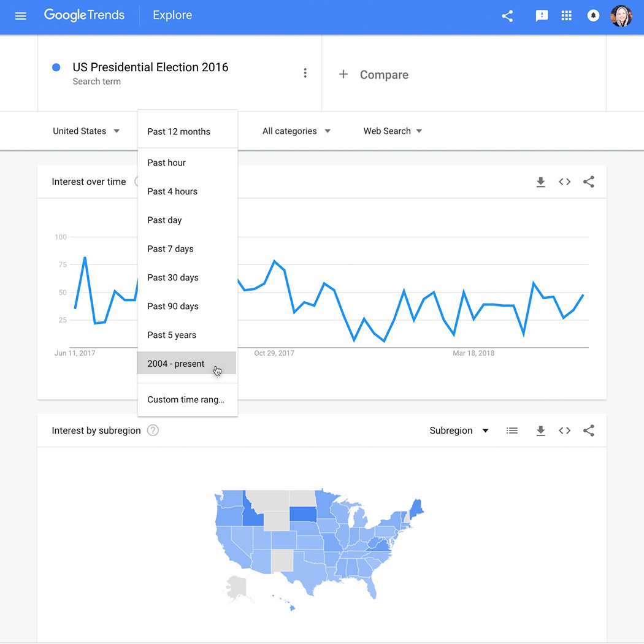Image resolution: width=644 pixels, height=644 pixels.
Task: Click the Explore header label
Action: pyautogui.click(x=172, y=15)
